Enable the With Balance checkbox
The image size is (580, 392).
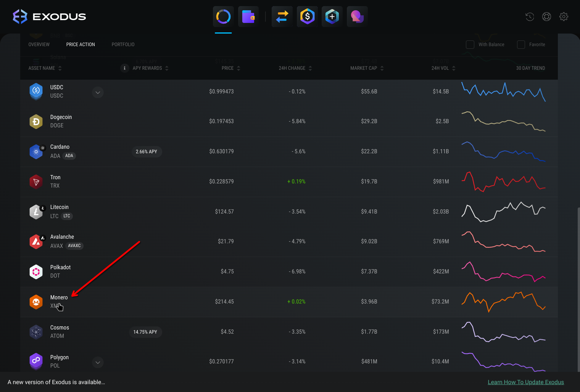pos(470,45)
